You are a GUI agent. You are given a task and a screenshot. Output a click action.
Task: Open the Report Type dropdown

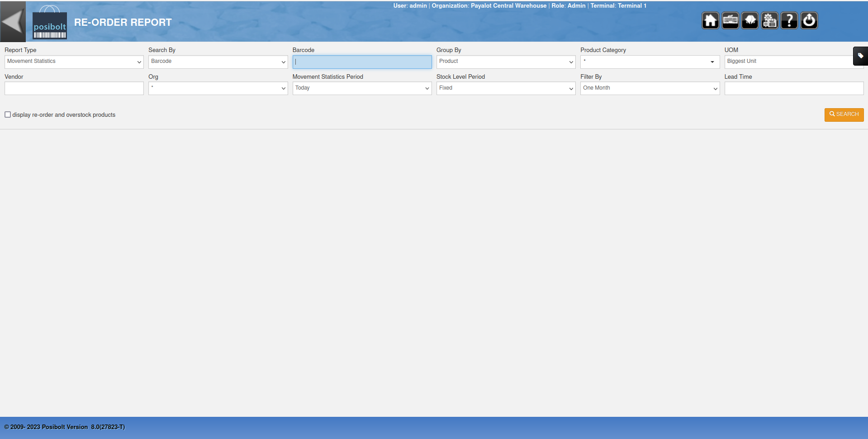point(74,62)
